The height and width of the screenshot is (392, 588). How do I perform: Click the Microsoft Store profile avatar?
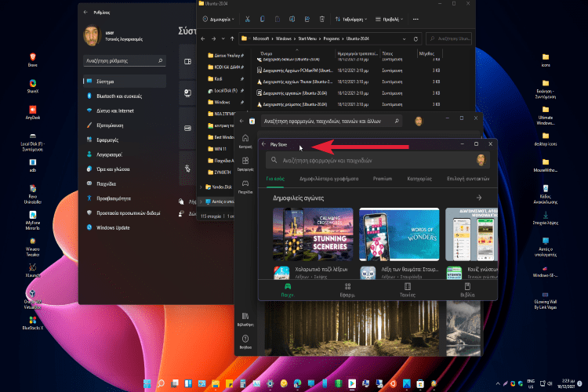click(419, 122)
